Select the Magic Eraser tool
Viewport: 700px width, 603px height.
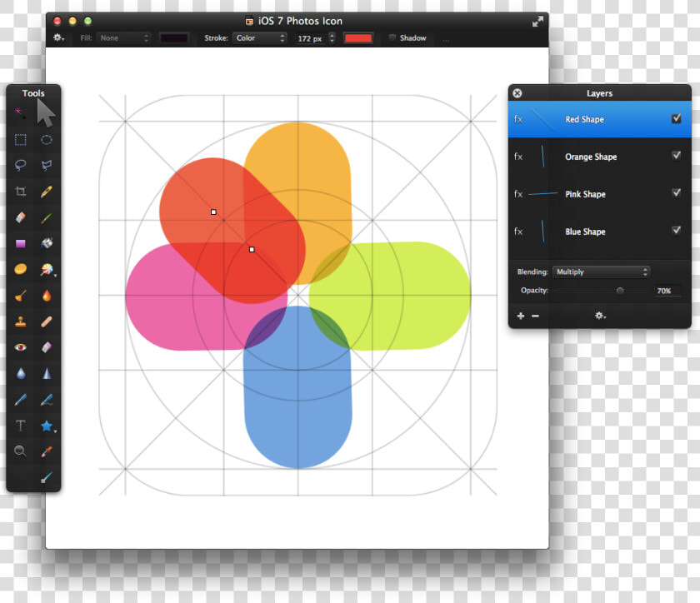tap(47, 347)
